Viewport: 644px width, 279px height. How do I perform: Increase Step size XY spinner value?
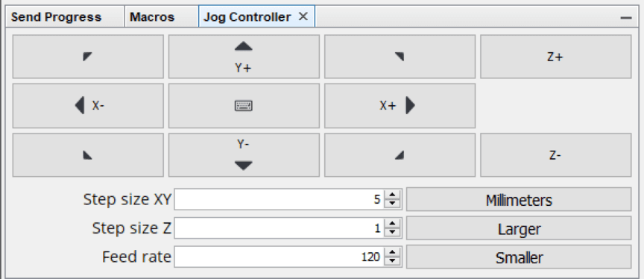[x=393, y=195]
